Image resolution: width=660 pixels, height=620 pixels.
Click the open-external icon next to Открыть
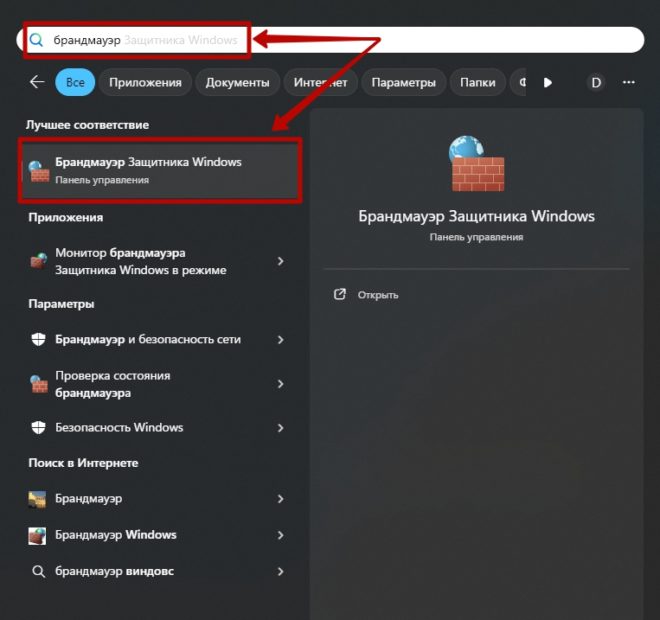[x=340, y=294]
